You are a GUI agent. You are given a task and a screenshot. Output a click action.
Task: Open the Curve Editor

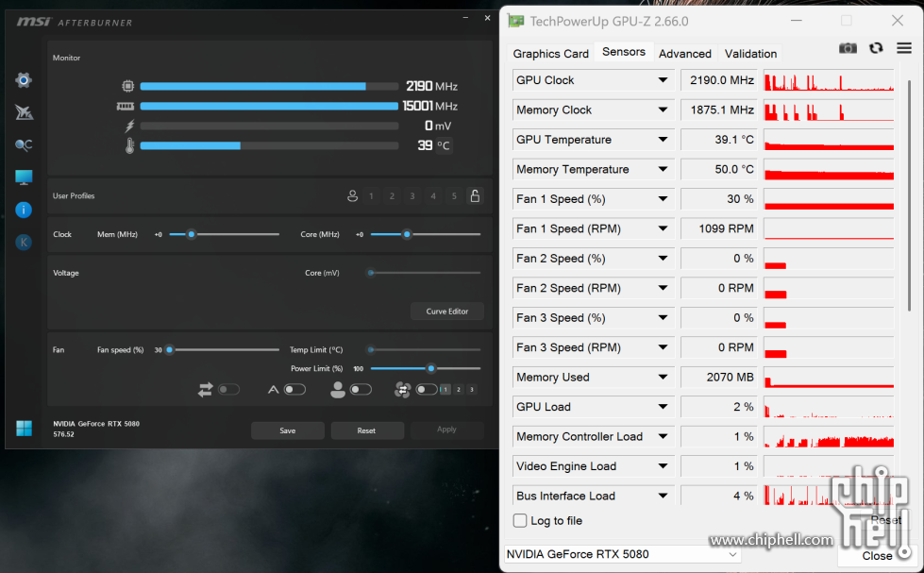tap(447, 312)
